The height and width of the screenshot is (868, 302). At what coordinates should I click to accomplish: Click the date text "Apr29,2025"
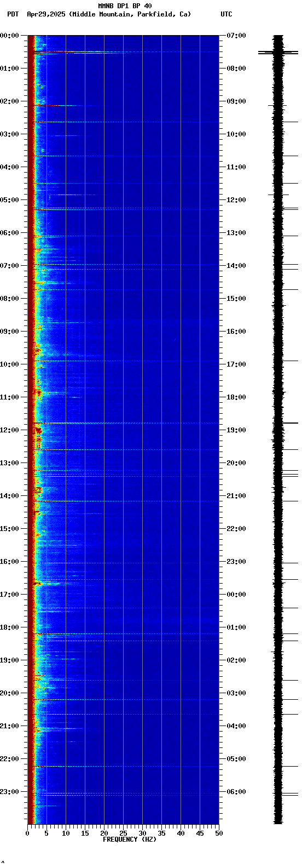pyautogui.click(x=46, y=14)
